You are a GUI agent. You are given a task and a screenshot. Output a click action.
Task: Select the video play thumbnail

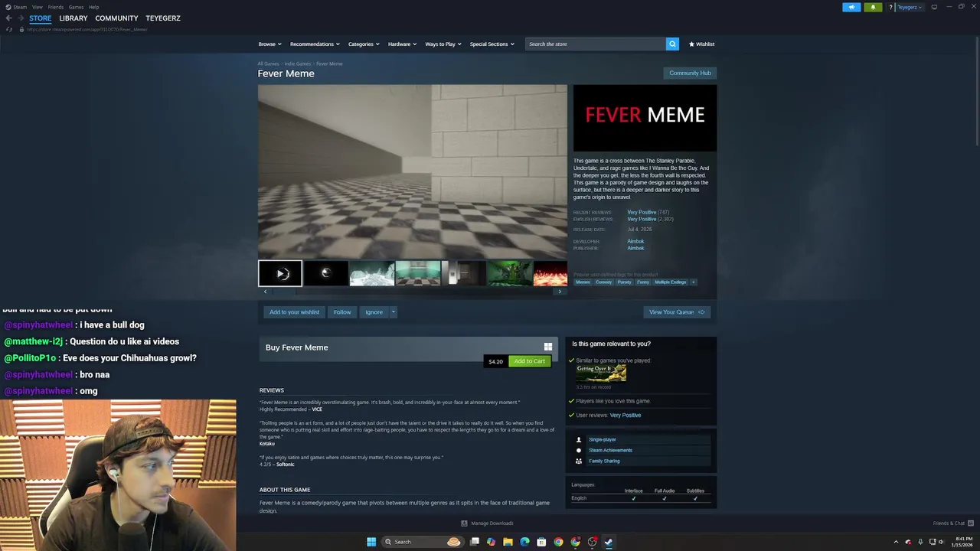pos(280,273)
